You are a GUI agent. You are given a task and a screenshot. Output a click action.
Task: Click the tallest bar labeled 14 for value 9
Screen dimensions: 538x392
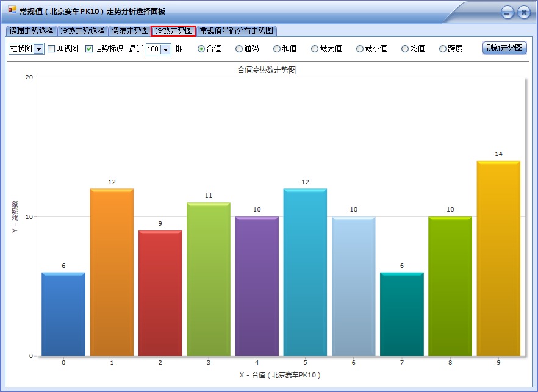tap(498, 256)
